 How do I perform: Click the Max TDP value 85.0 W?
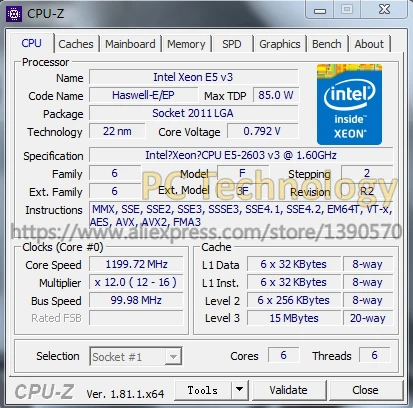pyautogui.click(x=276, y=95)
